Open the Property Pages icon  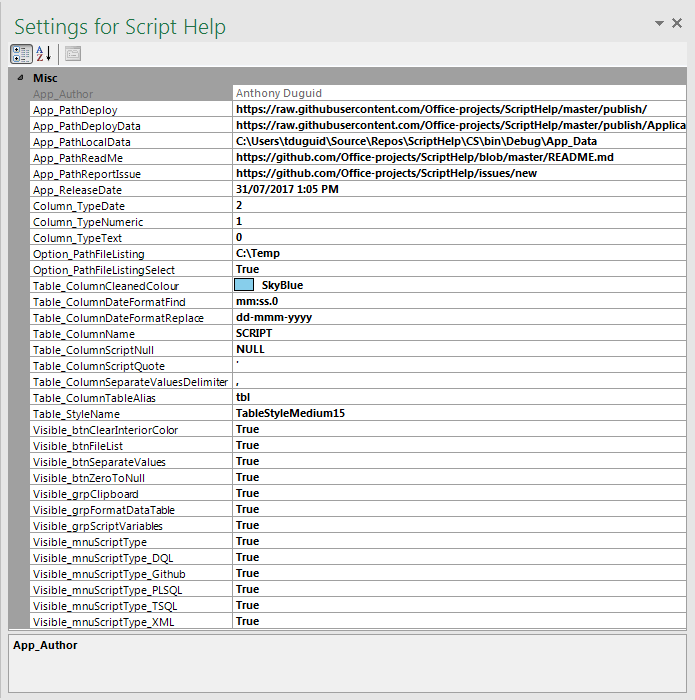[x=73, y=54]
